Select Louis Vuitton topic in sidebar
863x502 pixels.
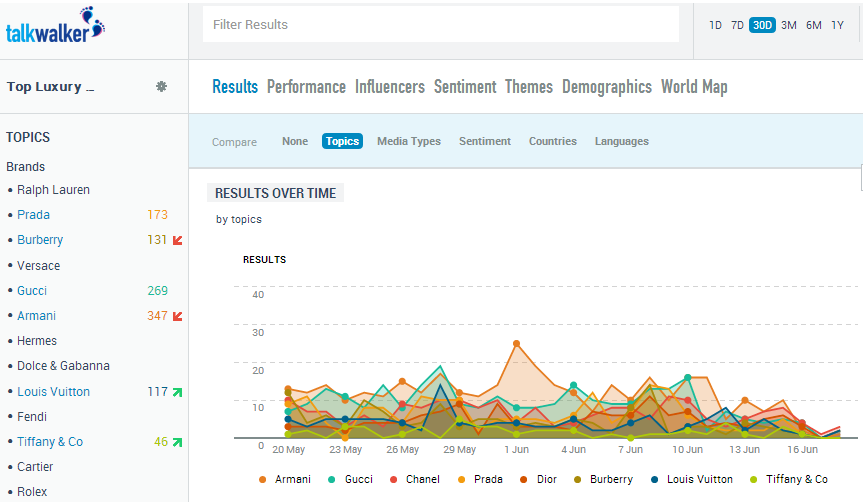pyautogui.click(x=53, y=392)
